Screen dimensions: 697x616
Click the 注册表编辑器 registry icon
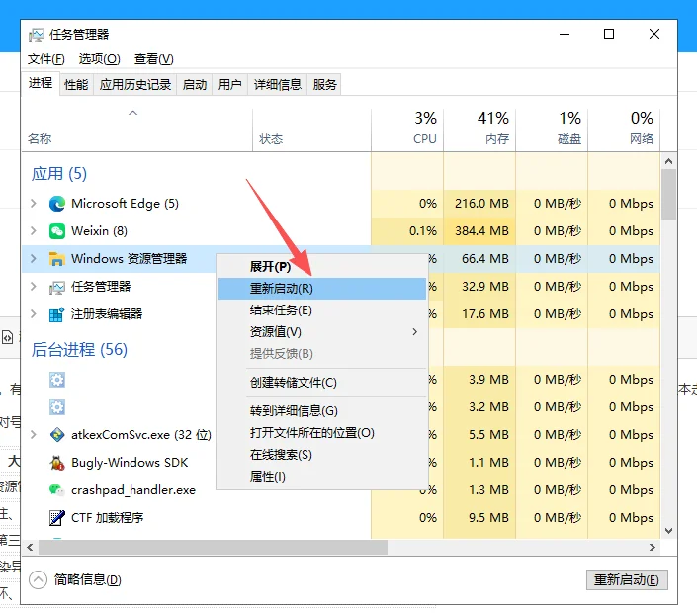pos(57,314)
